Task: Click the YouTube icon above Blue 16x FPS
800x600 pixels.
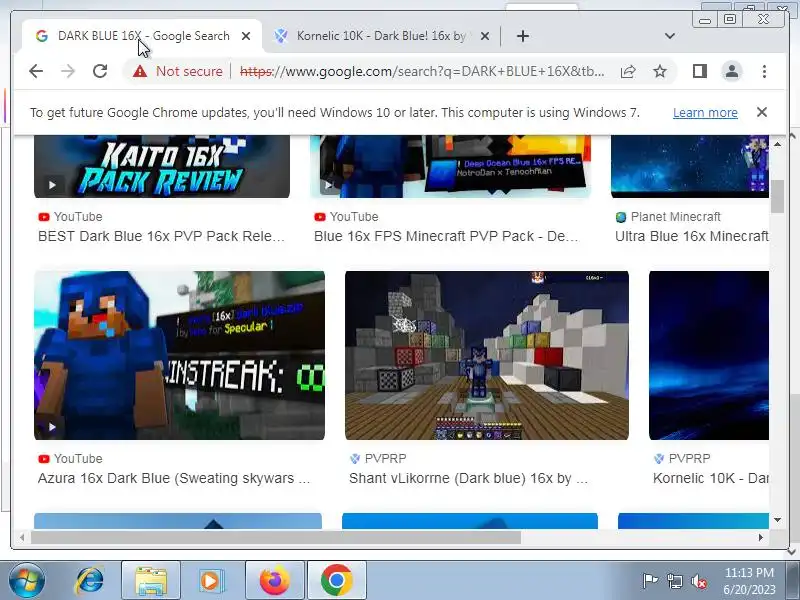Action: point(320,217)
